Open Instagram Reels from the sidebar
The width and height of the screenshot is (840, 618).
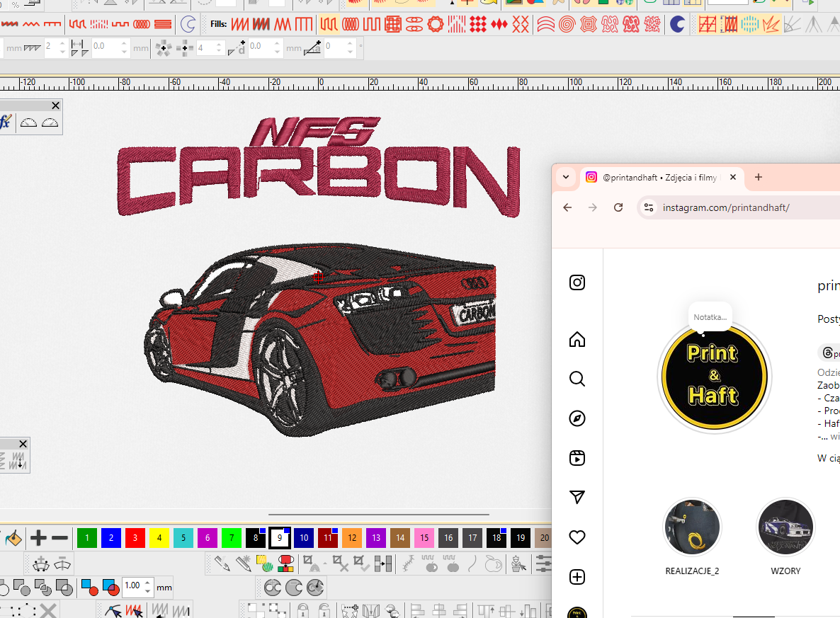click(577, 458)
